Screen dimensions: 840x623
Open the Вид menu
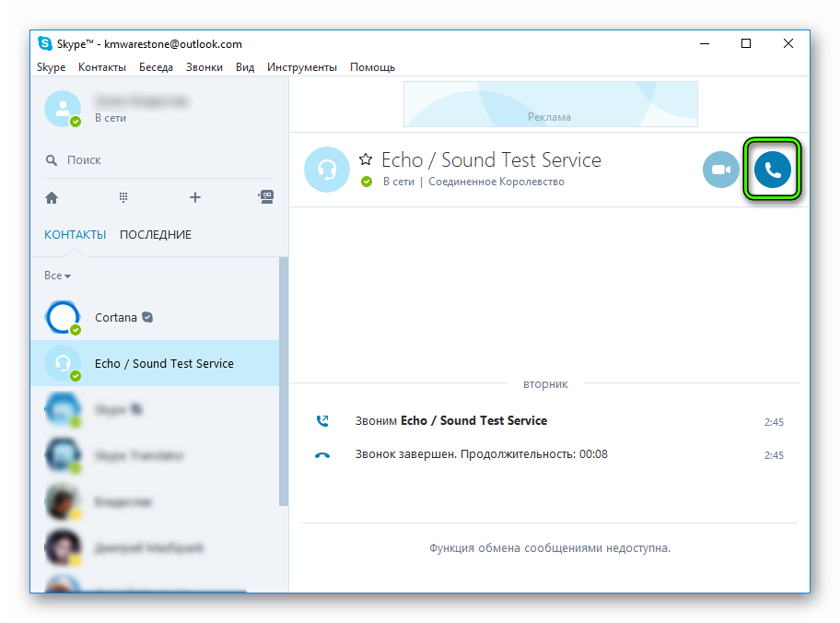point(245,67)
